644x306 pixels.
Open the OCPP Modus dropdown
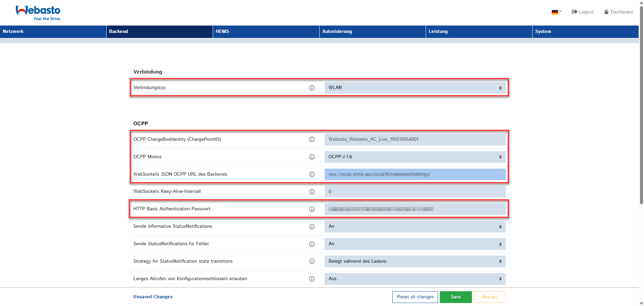point(415,157)
